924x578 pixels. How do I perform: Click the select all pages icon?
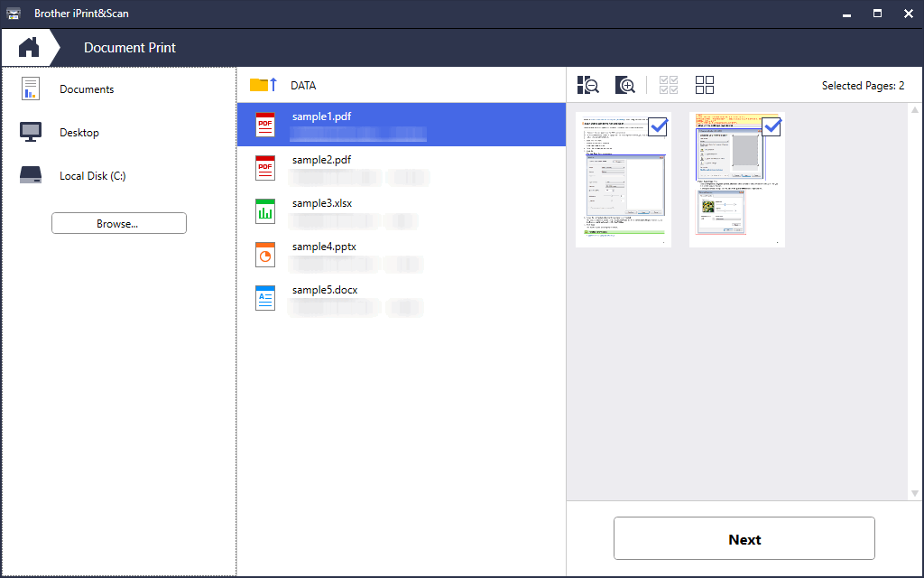[x=668, y=84]
